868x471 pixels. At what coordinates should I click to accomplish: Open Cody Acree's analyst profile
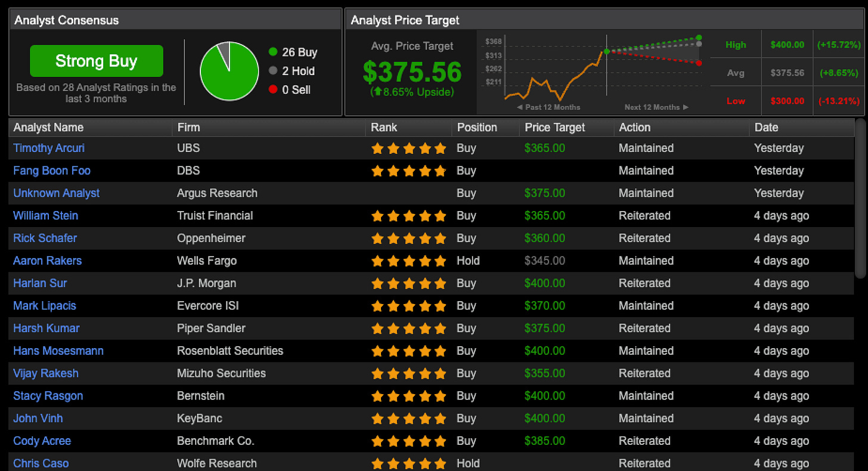tap(42, 441)
